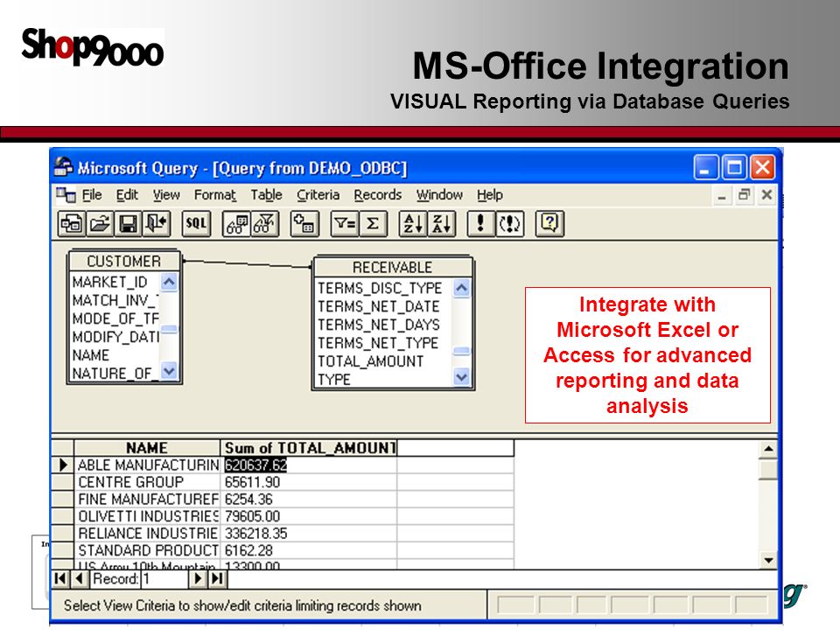Viewport: 840px width, 630px height.
Task: Click the NAME column header
Action: click(147, 448)
